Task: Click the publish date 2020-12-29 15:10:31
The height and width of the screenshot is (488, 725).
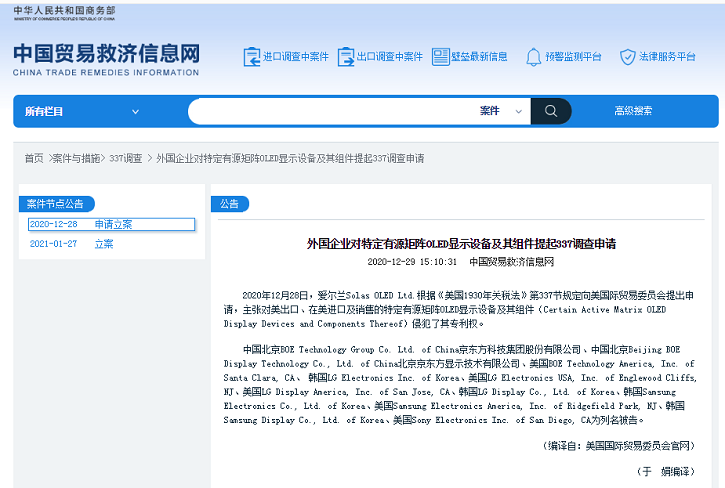Action: click(x=412, y=262)
